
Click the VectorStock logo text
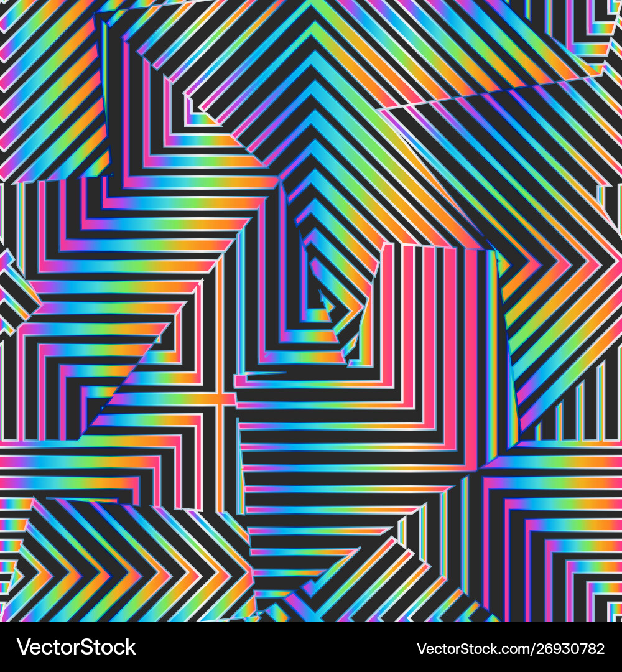tap(77, 647)
